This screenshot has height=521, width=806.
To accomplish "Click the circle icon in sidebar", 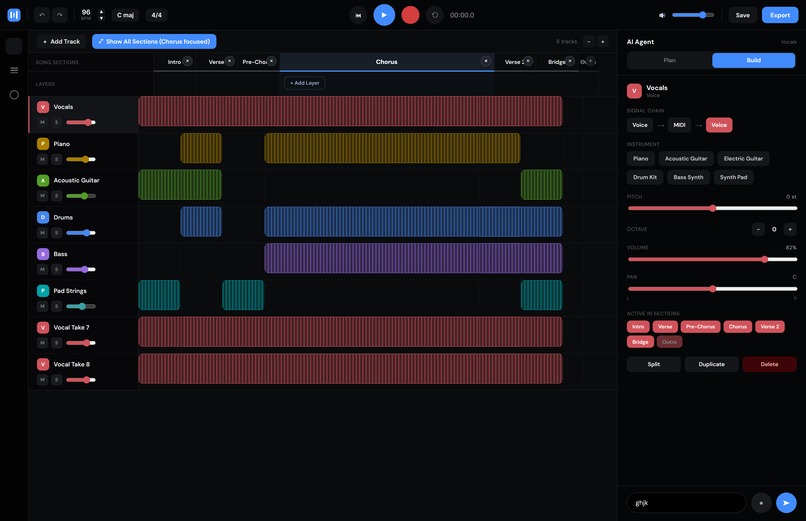I will (14, 95).
